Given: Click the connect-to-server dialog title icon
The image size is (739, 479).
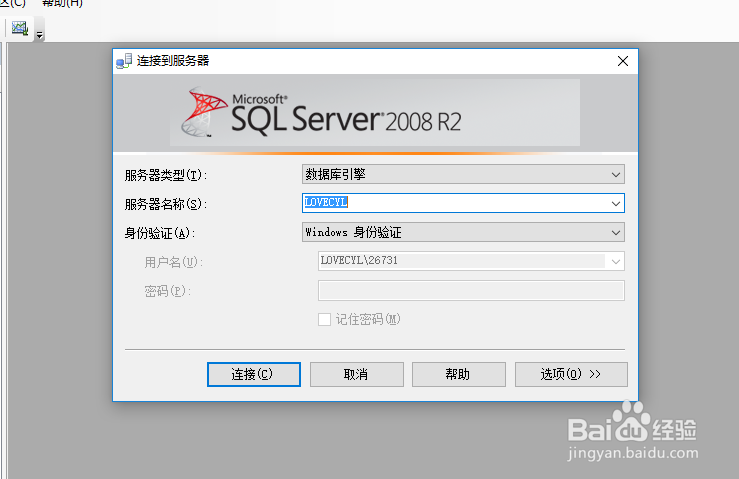Looking at the screenshot, I should pos(123,61).
